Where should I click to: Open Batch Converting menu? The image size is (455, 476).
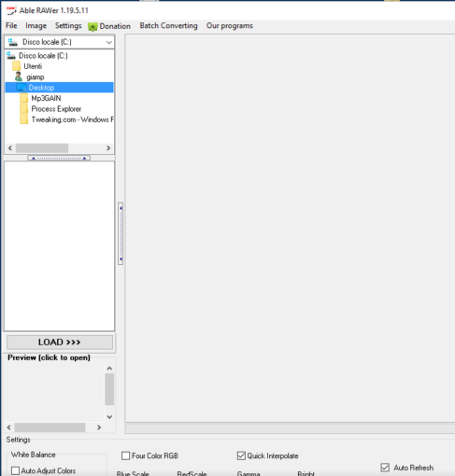tap(168, 26)
